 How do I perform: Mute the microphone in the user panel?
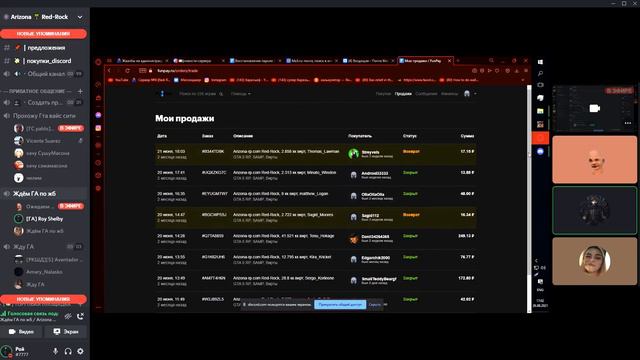coord(55,351)
